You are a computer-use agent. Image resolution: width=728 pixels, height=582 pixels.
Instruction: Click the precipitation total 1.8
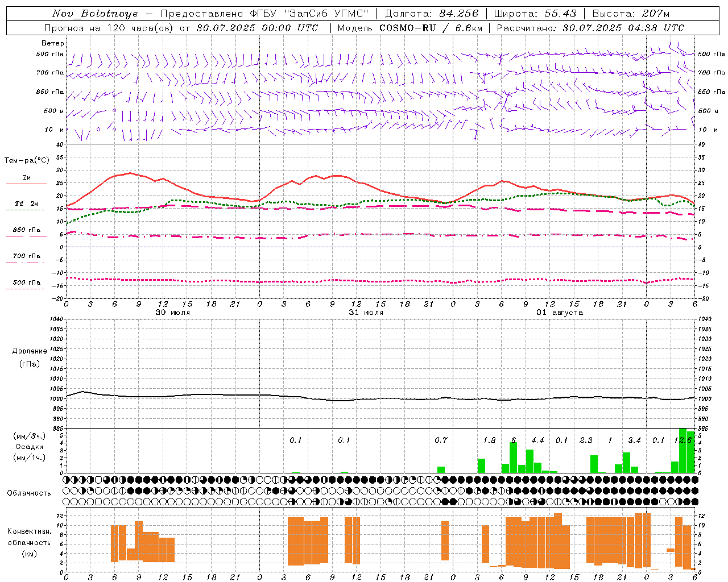489,440
